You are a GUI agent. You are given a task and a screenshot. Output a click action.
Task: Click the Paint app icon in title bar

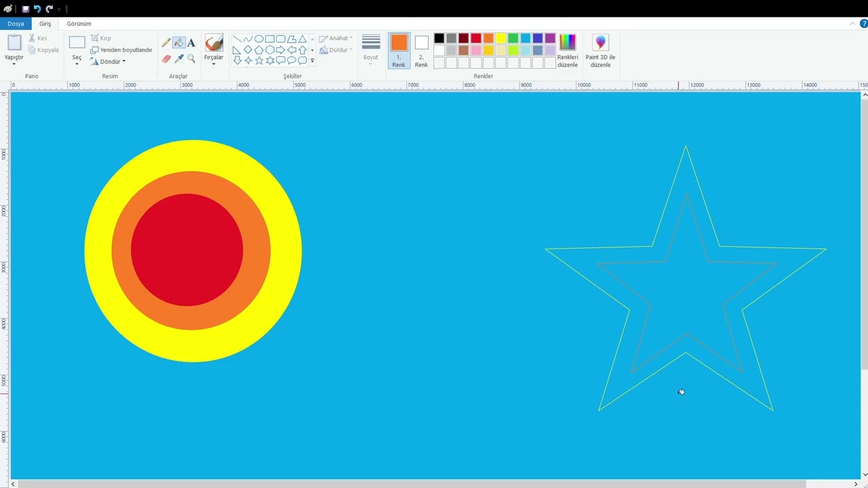(x=8, y=9)
